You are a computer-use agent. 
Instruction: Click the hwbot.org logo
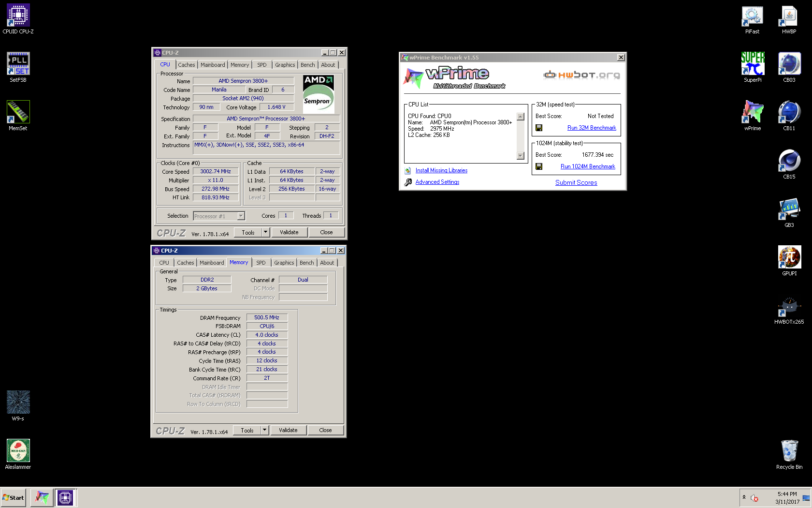581,75
